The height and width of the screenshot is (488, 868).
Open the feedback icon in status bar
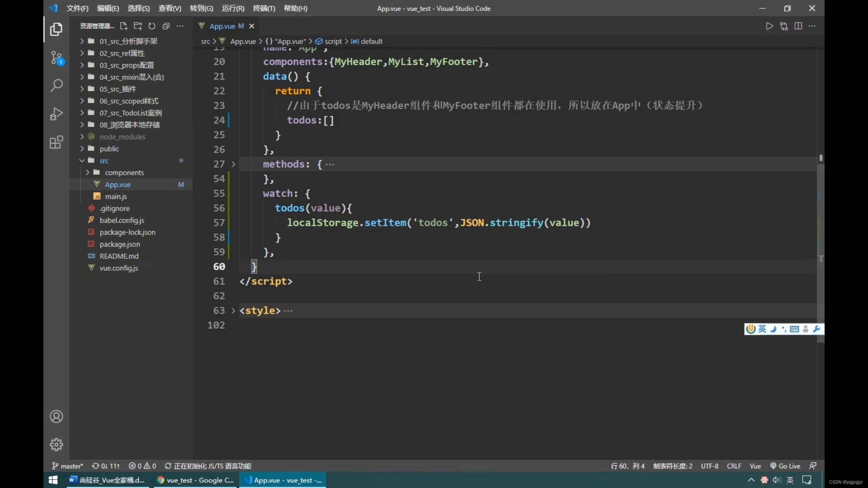(x=813, y=466)
